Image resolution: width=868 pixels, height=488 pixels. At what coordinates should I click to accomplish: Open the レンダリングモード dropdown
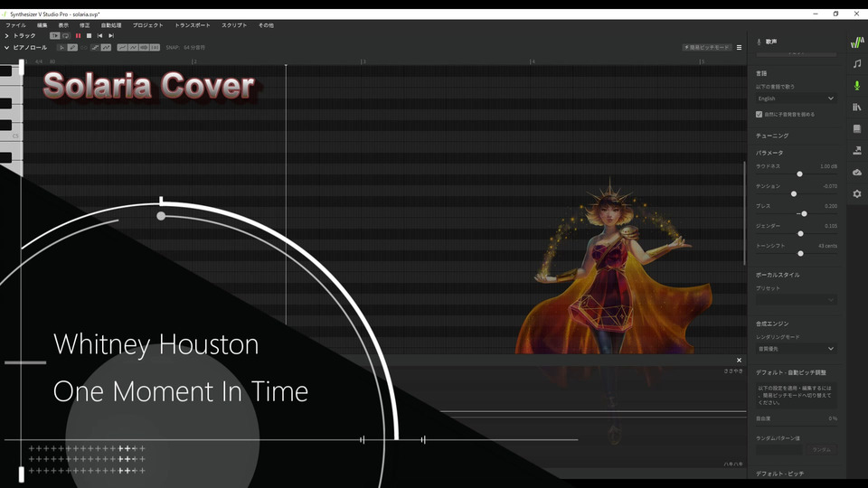796,349
